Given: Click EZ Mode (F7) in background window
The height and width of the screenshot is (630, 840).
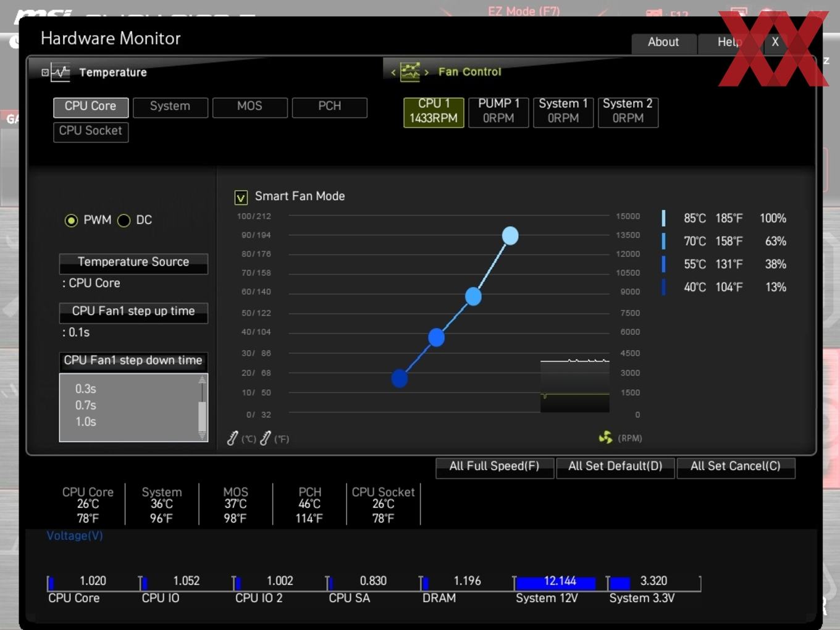Looking at the screenshot, I should (524, 11).
